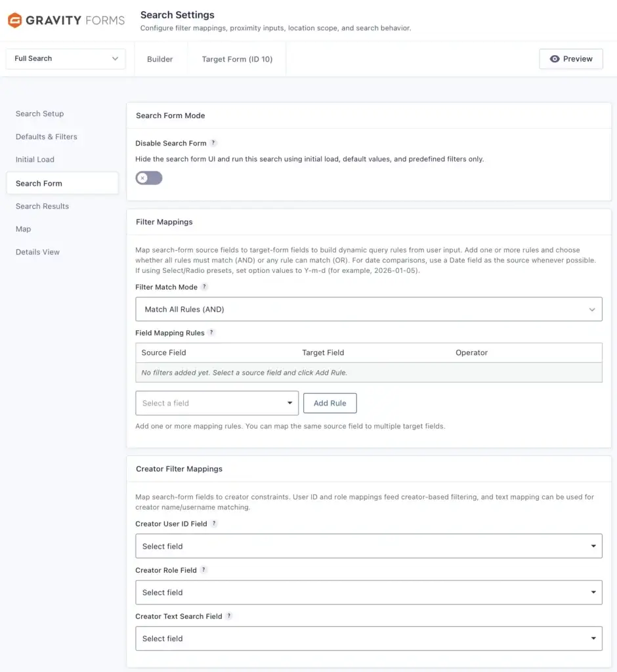Switch to the Builder tab
The width and height of the screenshot is (617, 672).
(x=160, y=59)
